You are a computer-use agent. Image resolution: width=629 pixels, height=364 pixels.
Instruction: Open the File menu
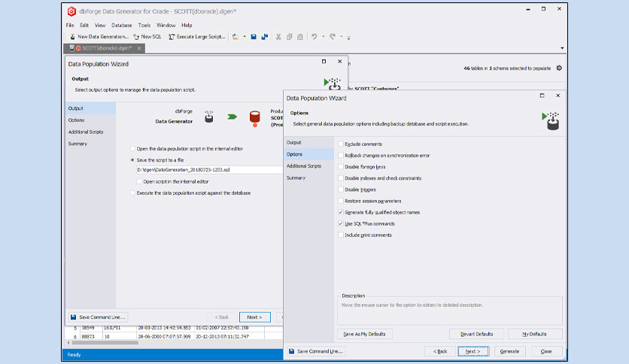tap(70, 25)
